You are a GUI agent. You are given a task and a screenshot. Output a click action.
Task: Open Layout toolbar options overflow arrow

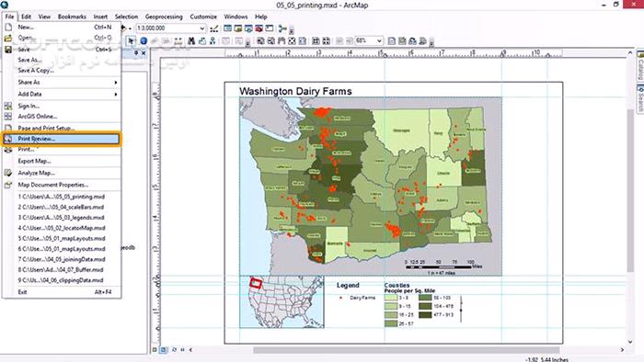coord(431,42)
